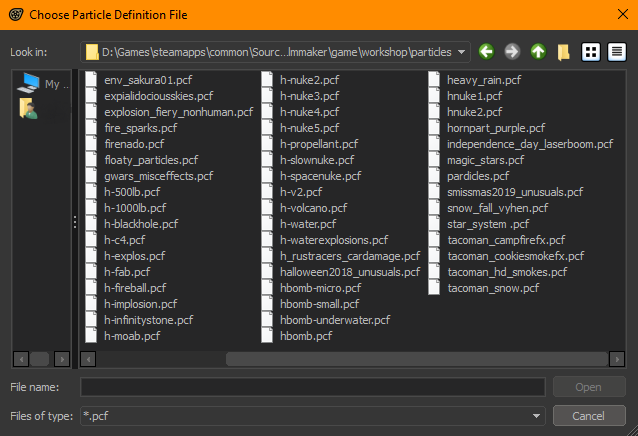Click the green Back arrow icon
Viewport: 638px width, 436px height.
(x=486, y=52)
